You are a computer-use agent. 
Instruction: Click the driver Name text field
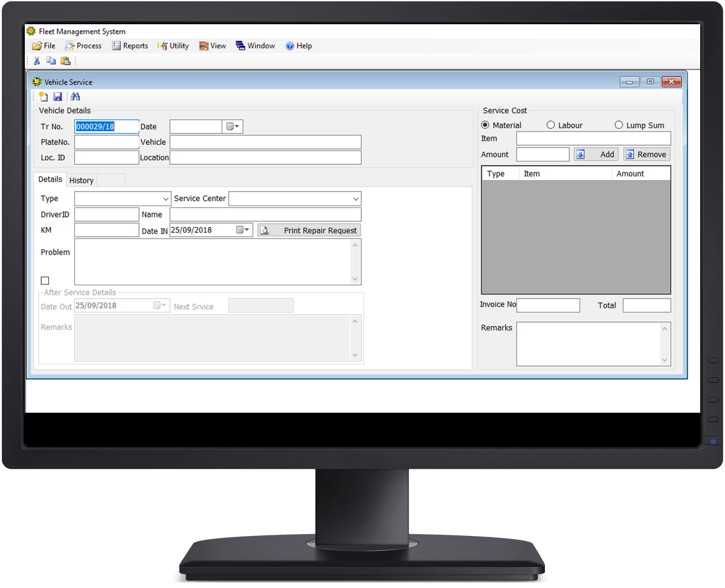(266, 215)
